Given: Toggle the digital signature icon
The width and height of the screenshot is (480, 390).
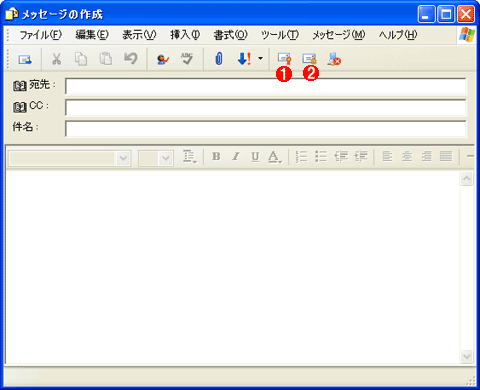Looking at the screenshot, I should (284, 59).
